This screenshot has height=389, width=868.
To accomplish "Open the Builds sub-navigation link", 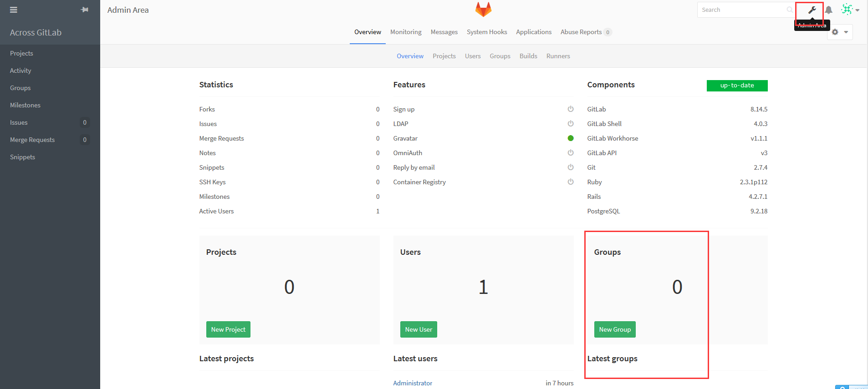I will point(528,56).
